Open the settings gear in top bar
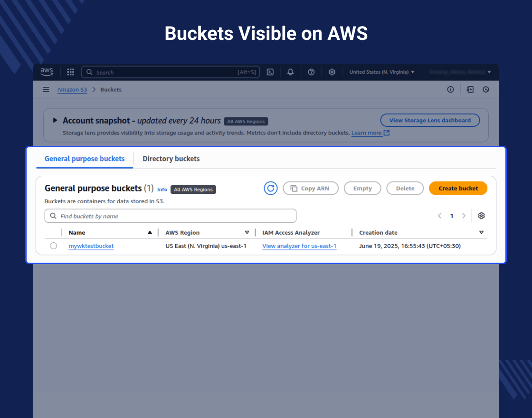532x418 pixels. (332, 72)
